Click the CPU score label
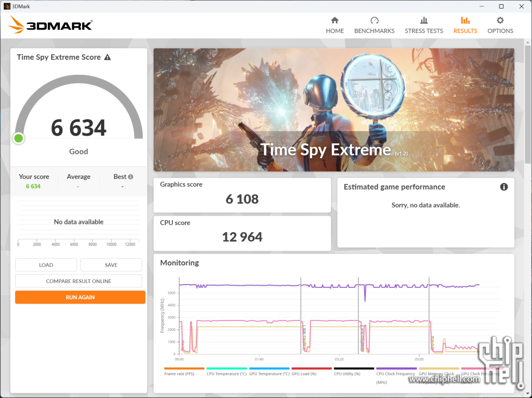 point(175,223)
